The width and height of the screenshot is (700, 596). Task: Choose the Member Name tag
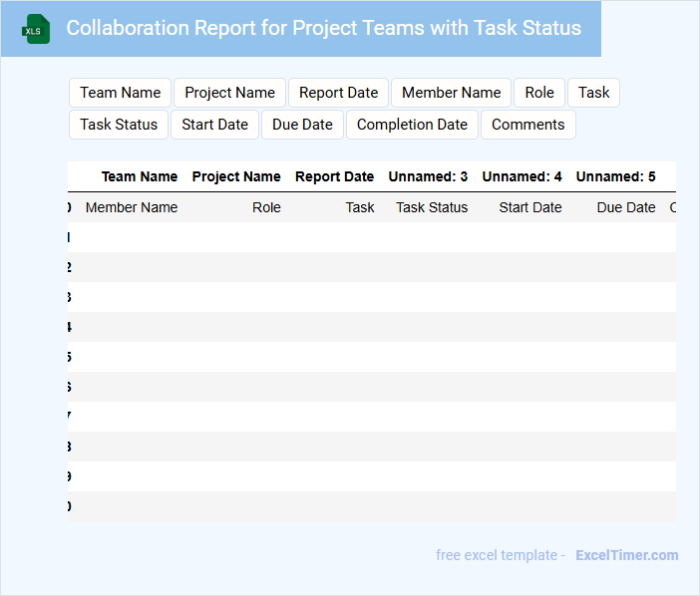tap(451, 93)
